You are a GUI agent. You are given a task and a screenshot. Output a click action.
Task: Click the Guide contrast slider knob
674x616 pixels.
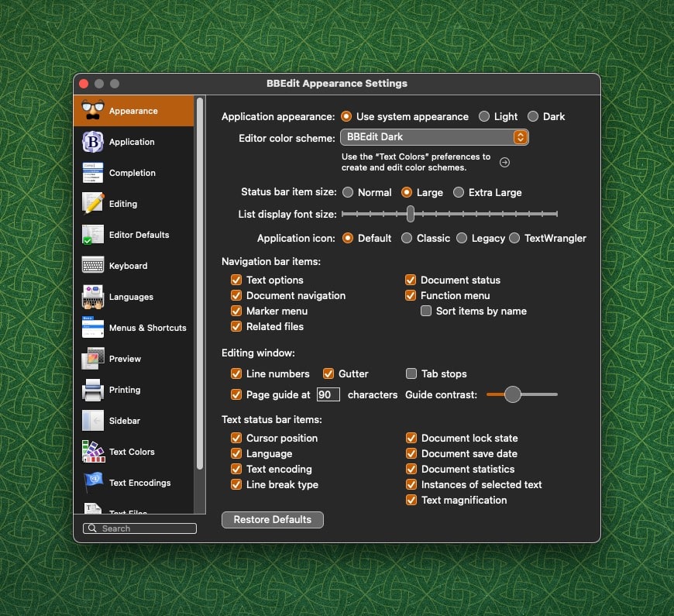[x=512, y=394]
